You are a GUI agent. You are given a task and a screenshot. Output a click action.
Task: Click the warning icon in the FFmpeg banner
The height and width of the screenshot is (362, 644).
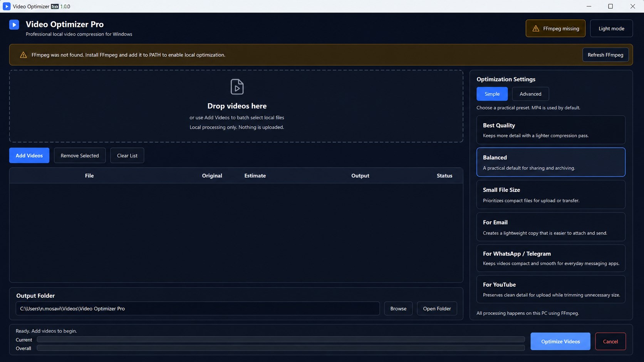23,55
